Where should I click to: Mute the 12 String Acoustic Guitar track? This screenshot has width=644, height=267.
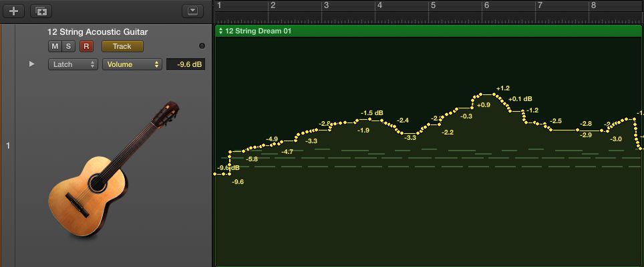55,46
